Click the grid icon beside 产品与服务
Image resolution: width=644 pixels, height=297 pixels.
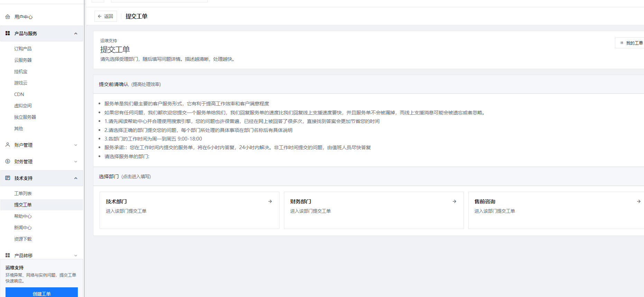(x=8, y=33)
